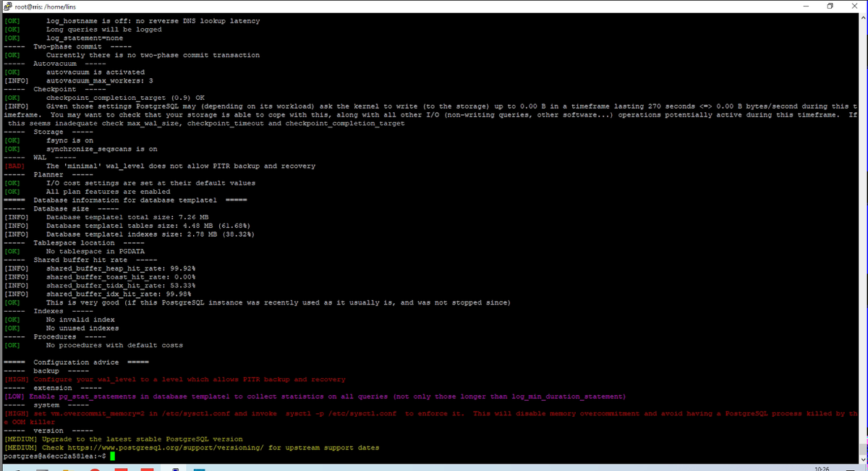Viewport: 868px width, 471px height.
Task: Click 'Long queries will be logged' line
Action: point(103,30)
